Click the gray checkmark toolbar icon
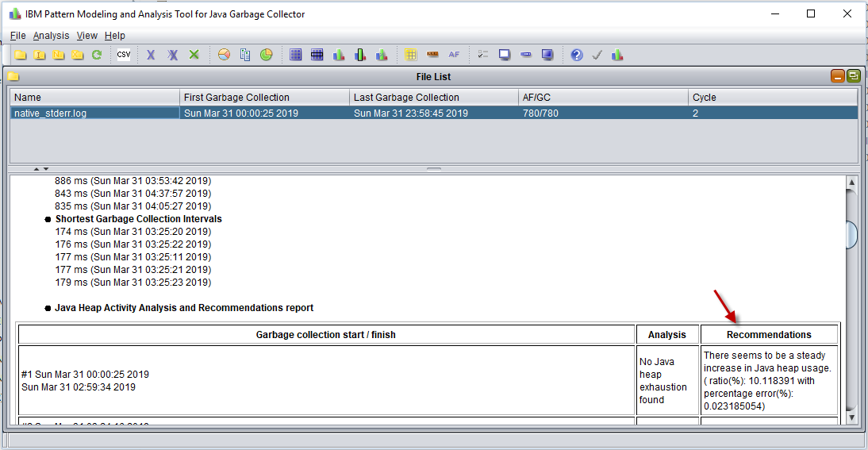This screenshot has height=450, width=868. click(x=597, y=55)
